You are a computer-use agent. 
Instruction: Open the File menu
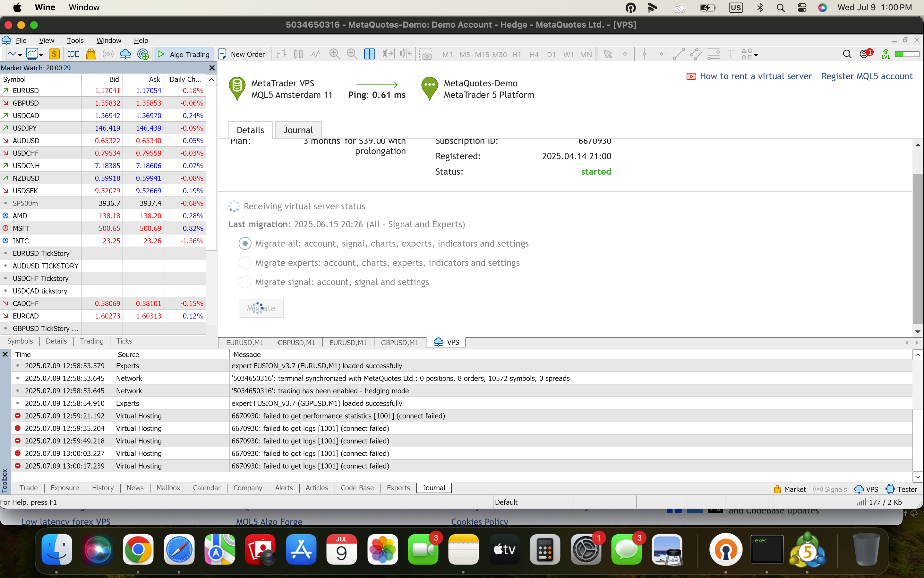[21, 40]
